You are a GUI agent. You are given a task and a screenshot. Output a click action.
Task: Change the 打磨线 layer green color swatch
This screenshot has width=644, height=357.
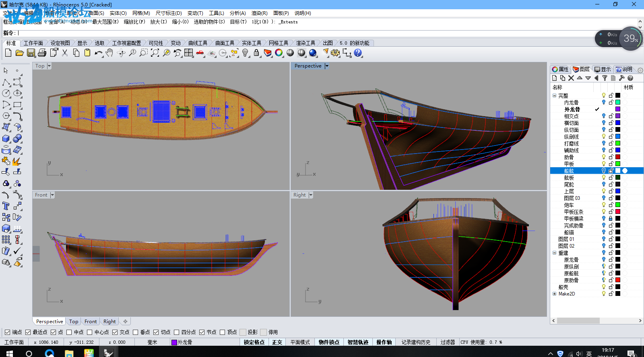[618, 143]
